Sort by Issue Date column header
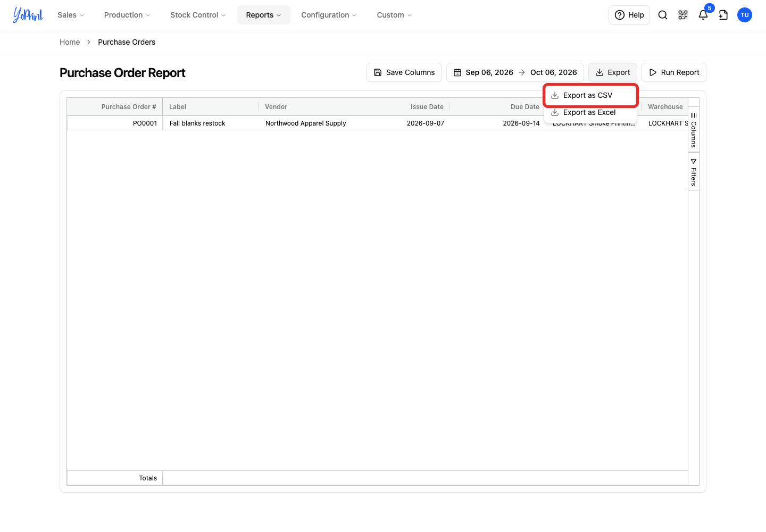The width and height of the screenshot is (766, 532). point(402,107)
